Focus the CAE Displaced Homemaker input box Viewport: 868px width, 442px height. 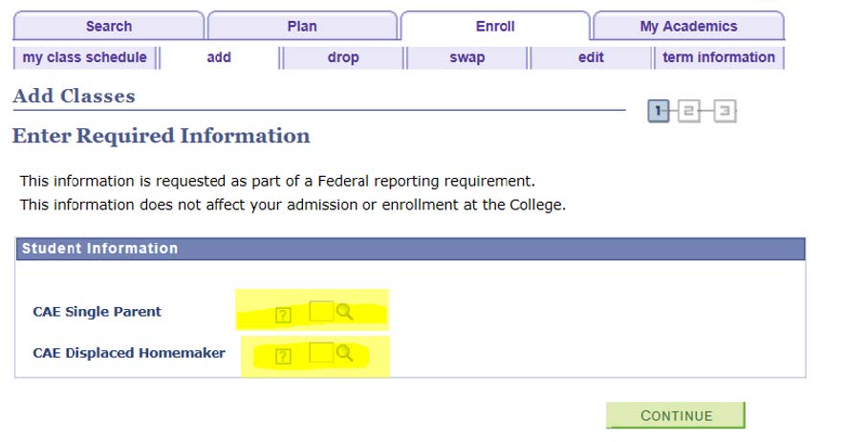coord(321,354)
